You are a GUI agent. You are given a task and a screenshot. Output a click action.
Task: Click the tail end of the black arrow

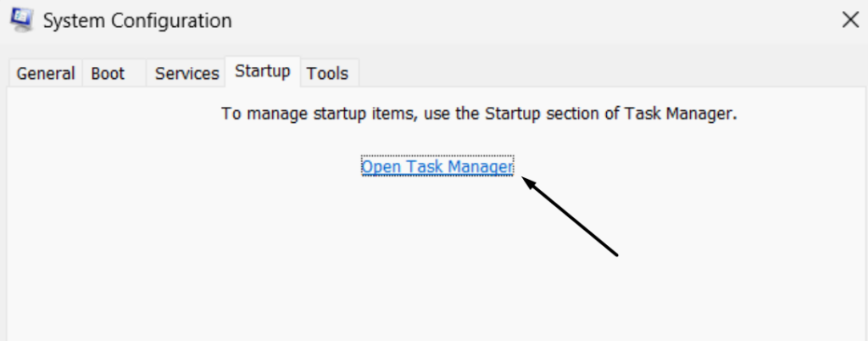[x=617, y=253]
